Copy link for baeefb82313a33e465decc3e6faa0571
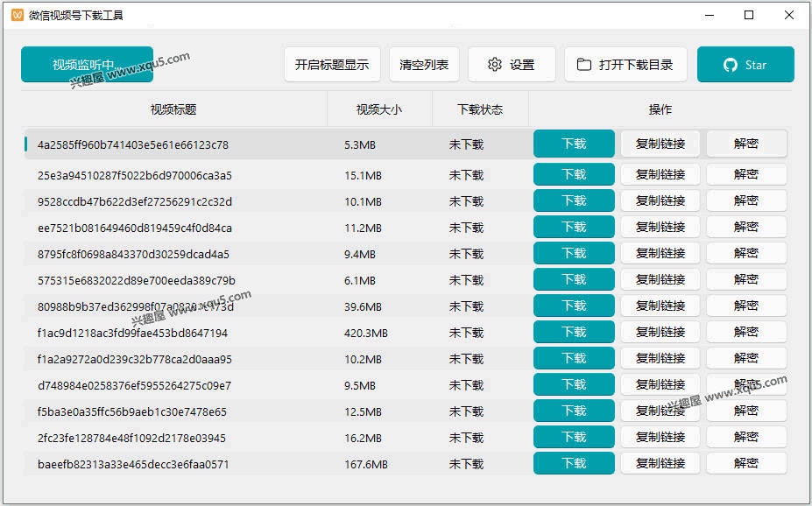This screenshot has height=506, width=812. (660, 463)
